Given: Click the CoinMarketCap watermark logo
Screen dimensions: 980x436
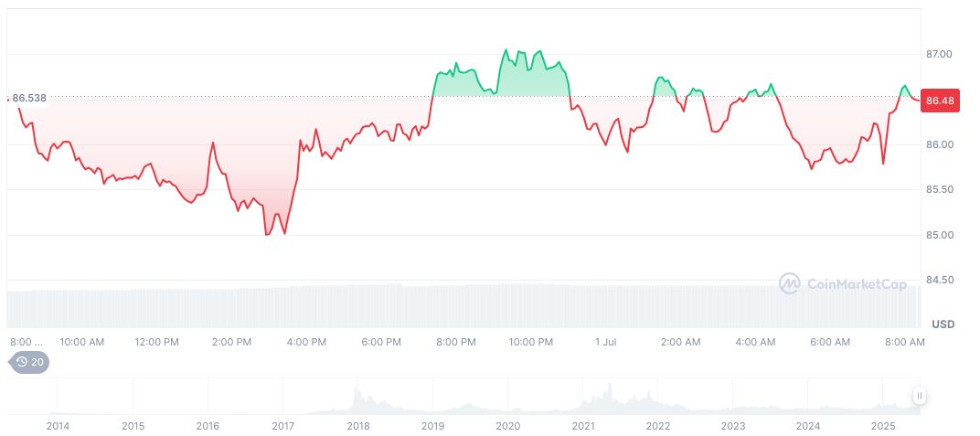Looking at the screenshot, I should 843,284.
